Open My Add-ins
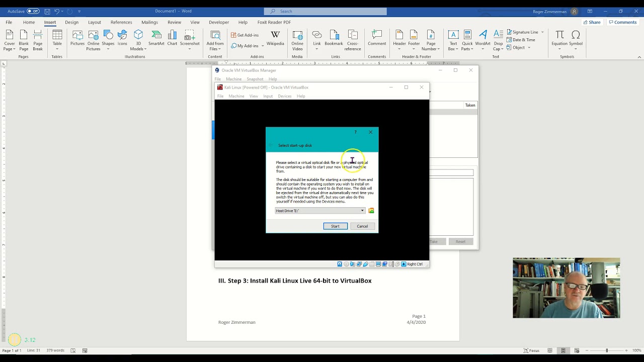This screenshot has width=644, height=362. (x=247, y=46)
